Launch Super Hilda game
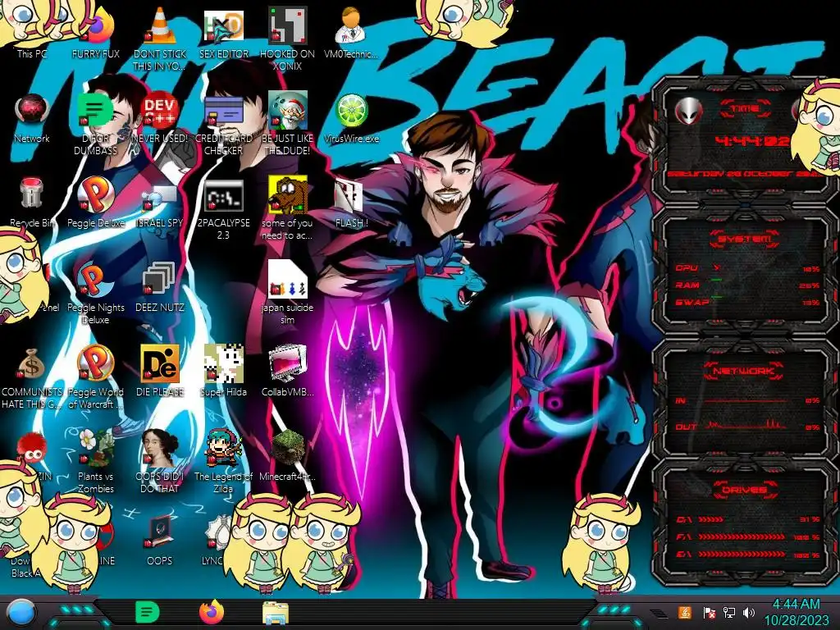 pyautogui.click(x=223, y=372)
